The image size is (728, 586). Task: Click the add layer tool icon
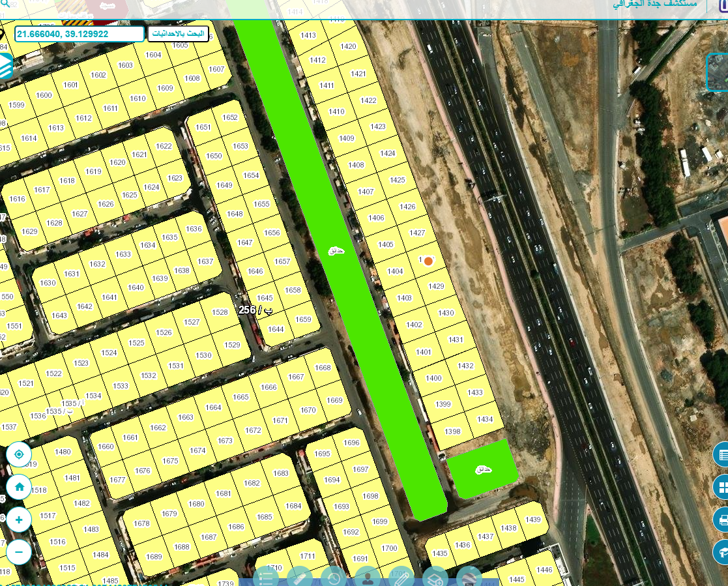coord(435,577)
